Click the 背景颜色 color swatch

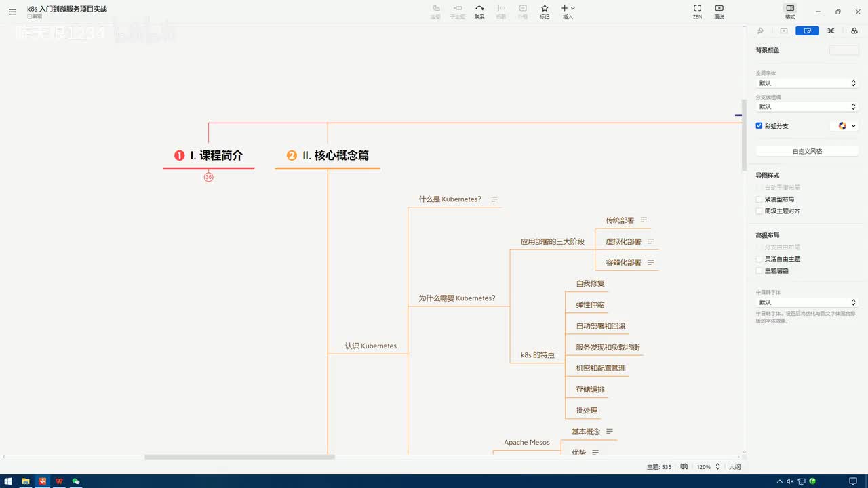pyautogui.click(x=844, y=50)
